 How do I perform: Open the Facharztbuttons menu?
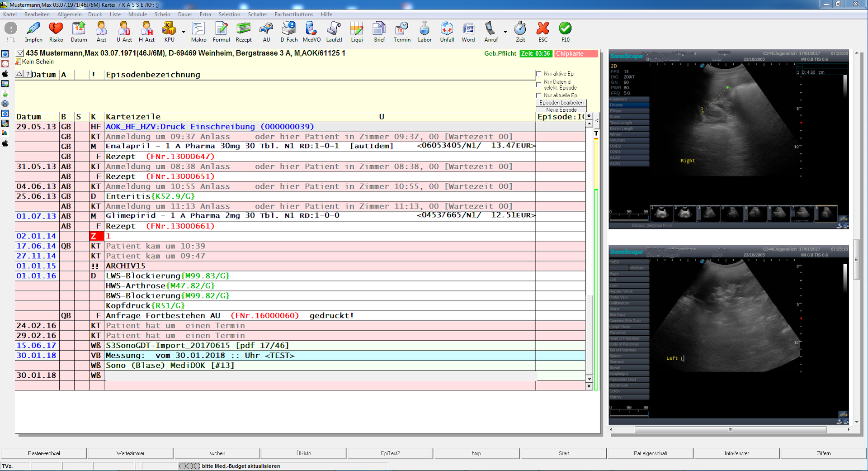click(293, 14)
